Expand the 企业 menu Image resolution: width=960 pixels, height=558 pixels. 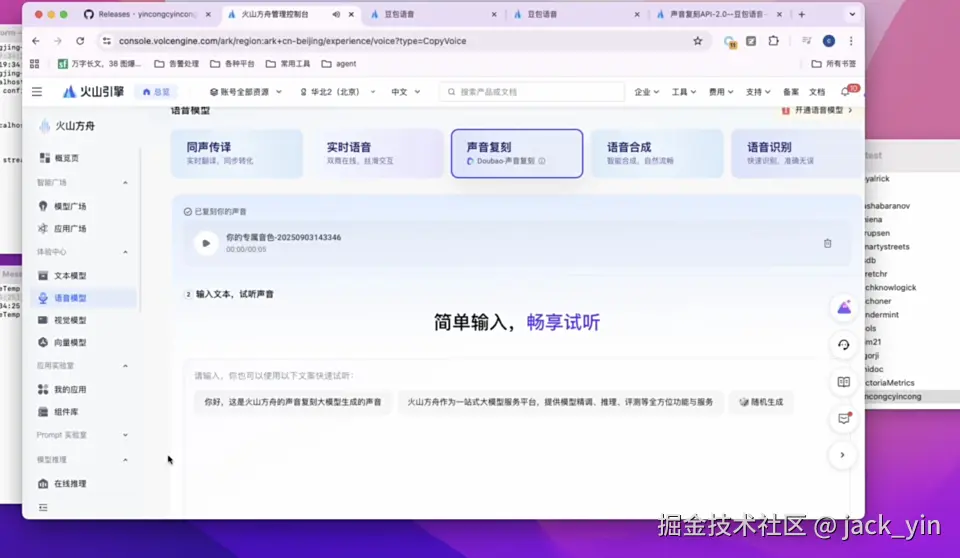647,92
